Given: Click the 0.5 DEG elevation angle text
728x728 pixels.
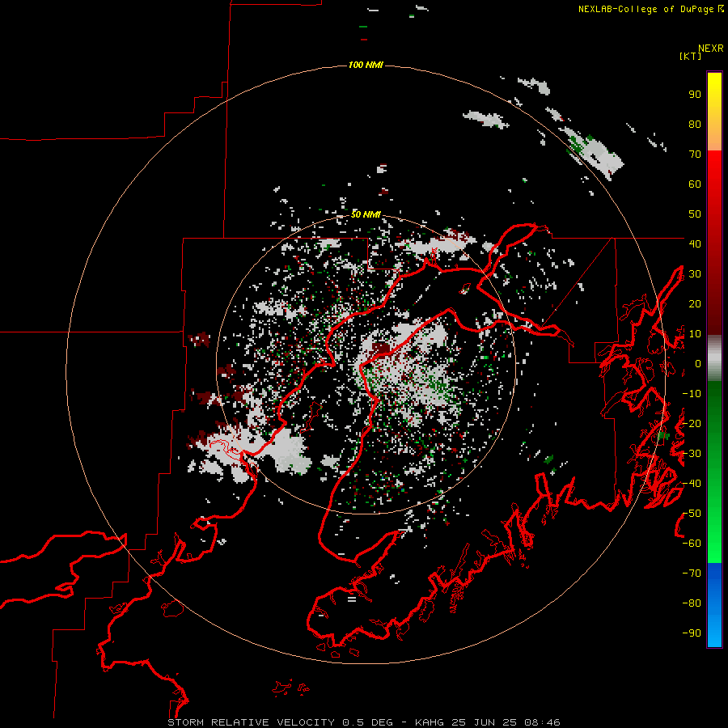Looking at the screenshot, I should pyautogui.click(x=367, y=722).
